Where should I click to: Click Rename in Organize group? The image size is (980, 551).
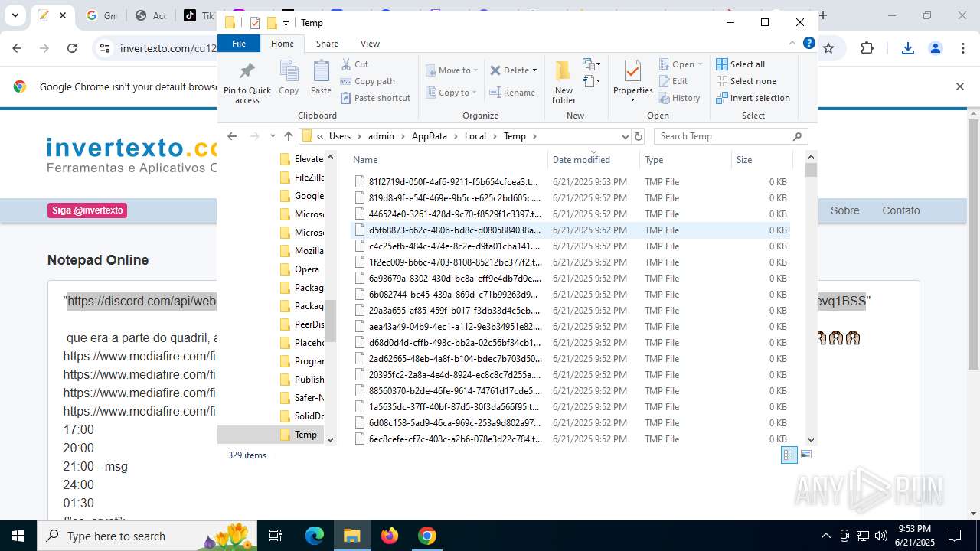click(x=512, y=93)
